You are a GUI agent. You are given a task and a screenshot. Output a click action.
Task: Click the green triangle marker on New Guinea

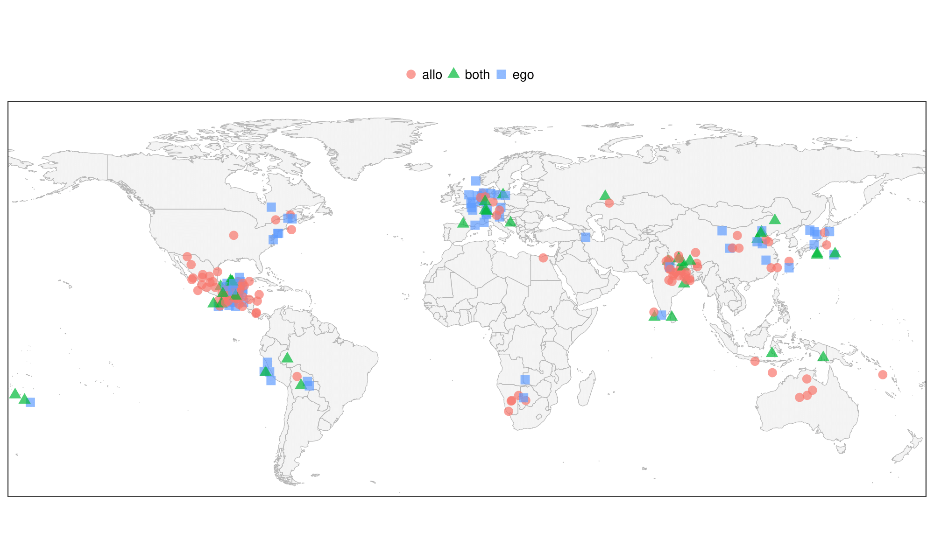(823, 357)
